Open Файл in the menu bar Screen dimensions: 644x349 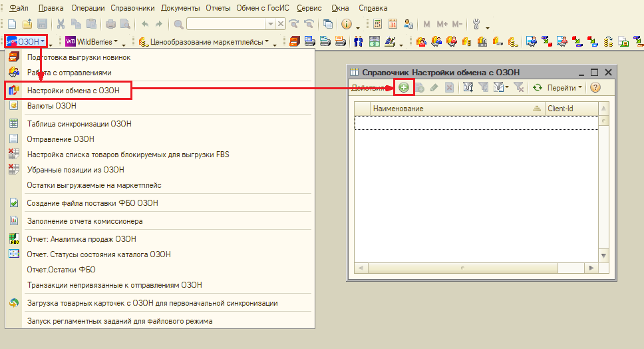point(19,8)
